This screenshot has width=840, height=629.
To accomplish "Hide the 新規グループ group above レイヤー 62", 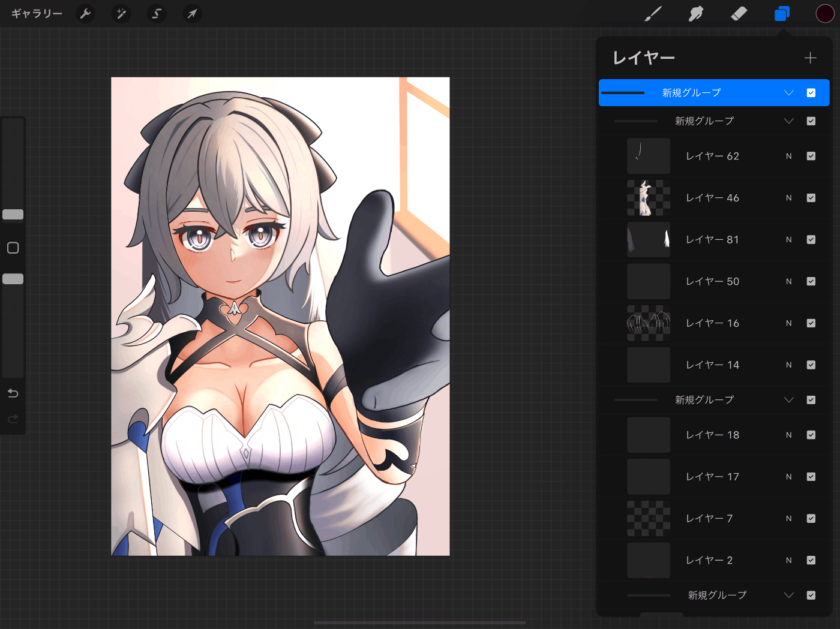I will click(x=811, y=121).
